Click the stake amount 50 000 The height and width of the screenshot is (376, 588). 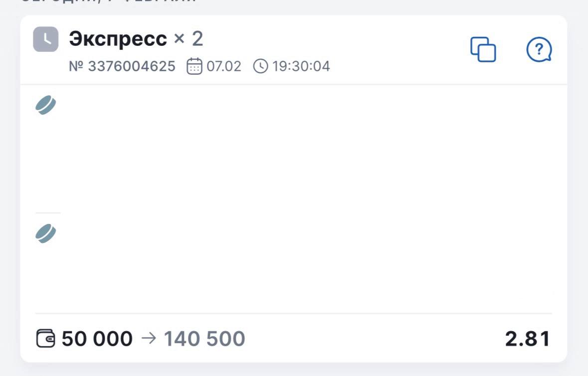coord(97,339)
